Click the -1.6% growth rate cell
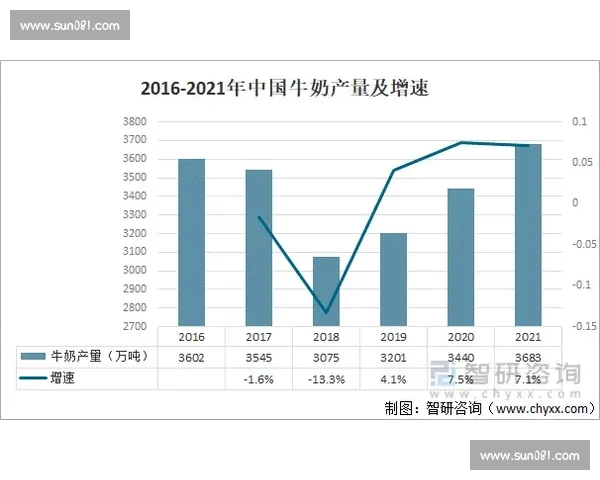 [259, 379]
